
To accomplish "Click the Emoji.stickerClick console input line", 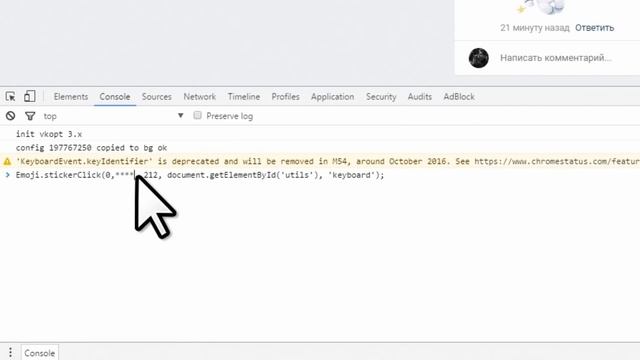I will 200,175.
